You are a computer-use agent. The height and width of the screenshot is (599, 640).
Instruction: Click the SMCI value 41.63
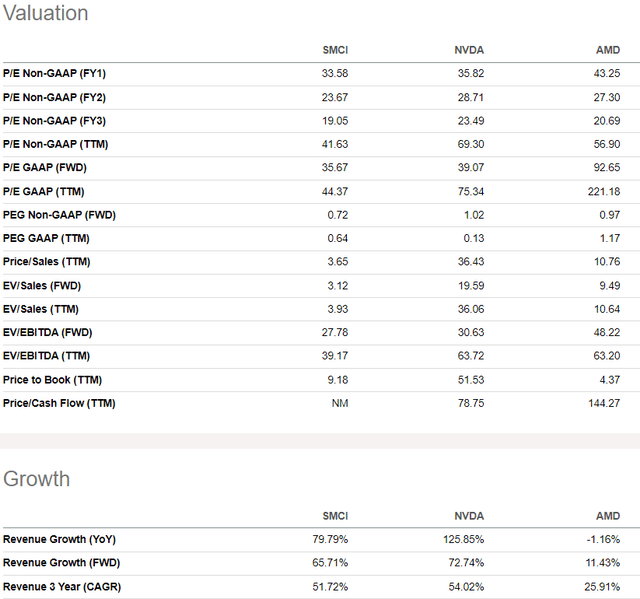point(335,144)
